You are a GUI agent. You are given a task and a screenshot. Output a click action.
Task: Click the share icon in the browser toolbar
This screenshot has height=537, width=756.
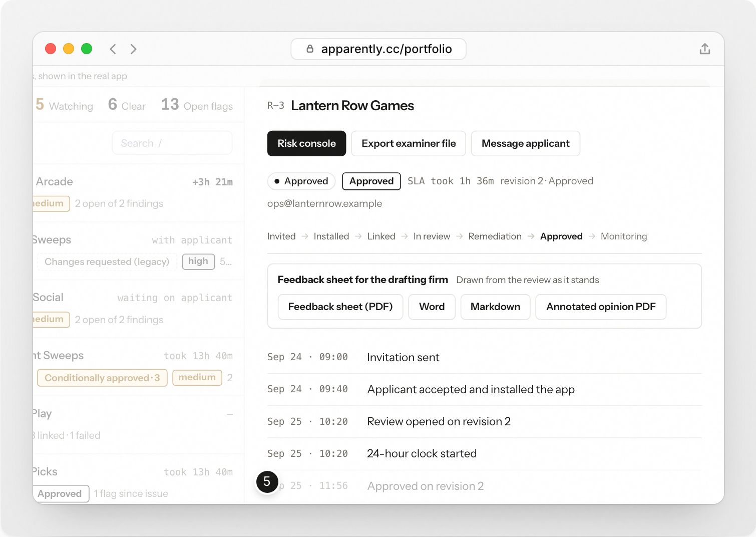704,49
